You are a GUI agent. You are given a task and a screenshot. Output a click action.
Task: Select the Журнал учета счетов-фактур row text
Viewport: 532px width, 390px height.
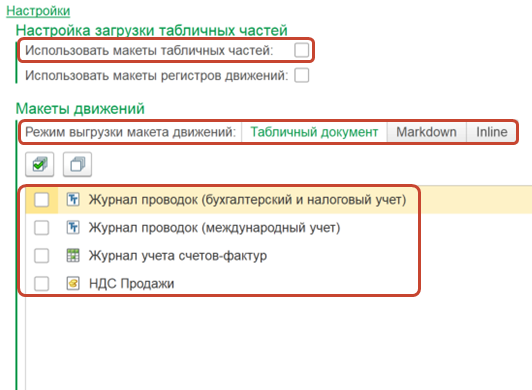coord(178,256)
